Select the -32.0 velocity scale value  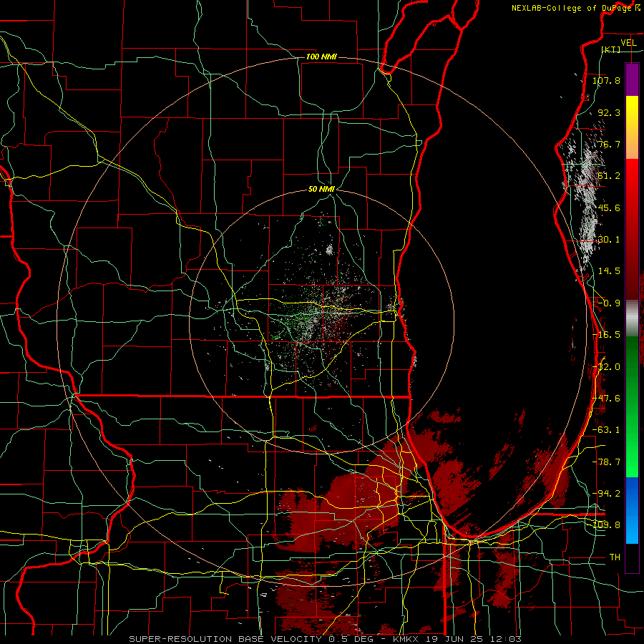(x=606, y=367)
